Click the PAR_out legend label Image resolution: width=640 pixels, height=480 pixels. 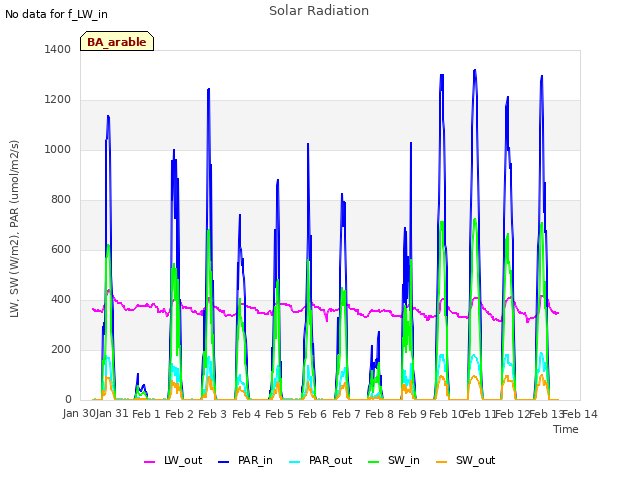tap(330, 460)
